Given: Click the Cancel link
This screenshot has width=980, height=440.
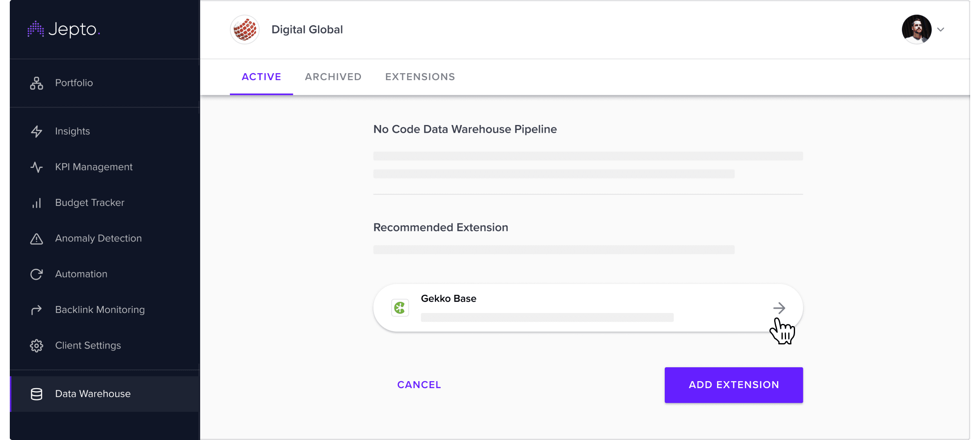Looking at the screenshot, I should tap(419, 385).
